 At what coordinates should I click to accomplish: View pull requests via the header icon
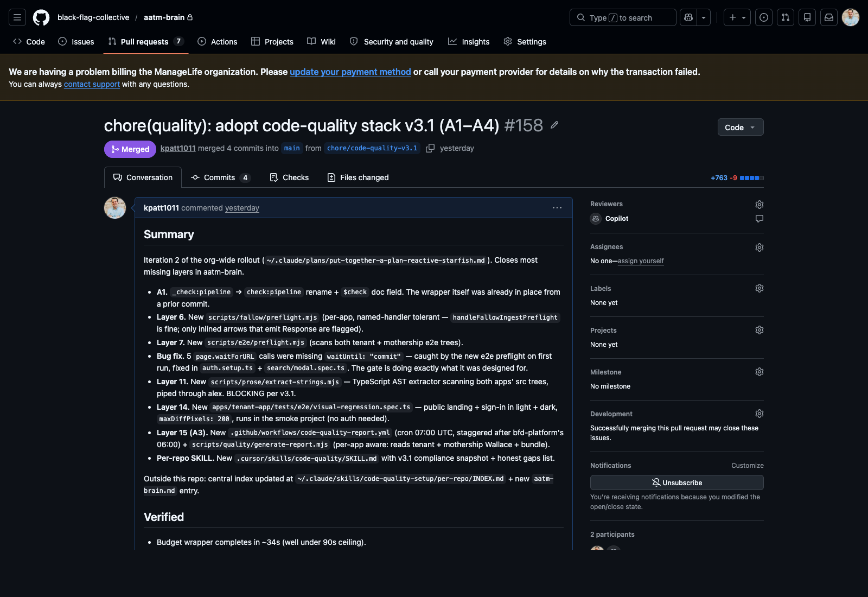tap(785, 17)
